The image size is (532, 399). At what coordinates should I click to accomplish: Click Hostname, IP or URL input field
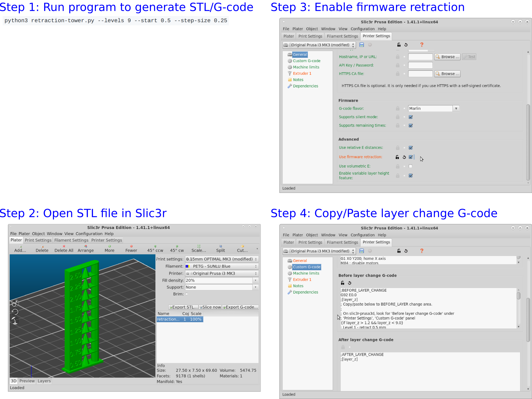pyautogui.click(x=421, y=57)
